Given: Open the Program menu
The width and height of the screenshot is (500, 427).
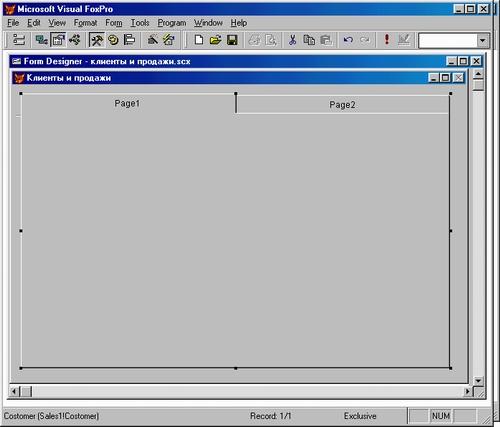Looking at the screenshot, I should (172, 23).
